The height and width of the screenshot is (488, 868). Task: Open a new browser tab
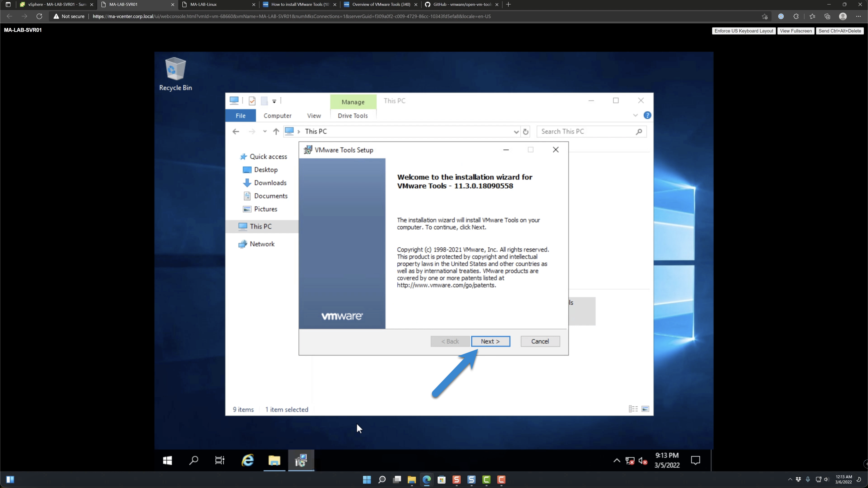(508, 4)
